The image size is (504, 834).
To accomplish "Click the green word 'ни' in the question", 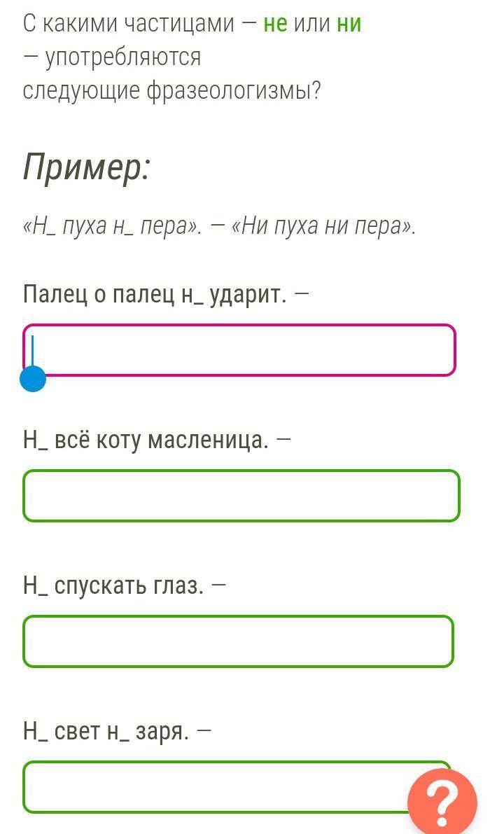I will click(x=349, y=24).
